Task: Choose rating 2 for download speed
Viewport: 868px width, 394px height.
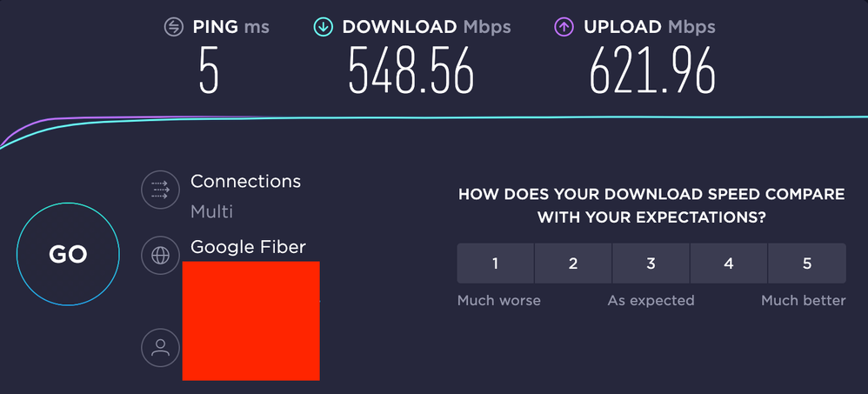Action: [x=573, y=264]
